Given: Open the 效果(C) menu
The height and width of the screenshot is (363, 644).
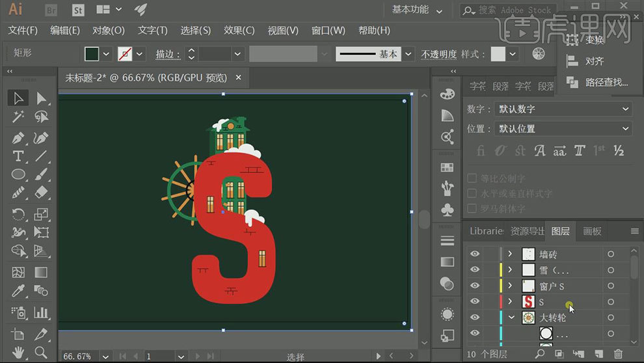Looking at the screenshot, I should 239,31.
